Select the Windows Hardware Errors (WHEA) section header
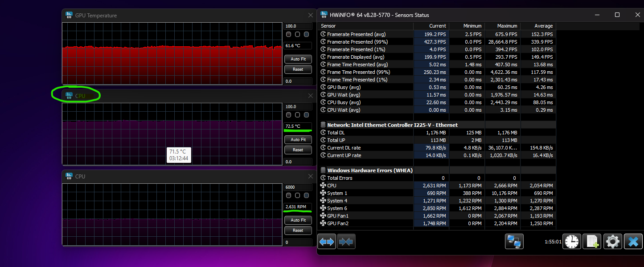The height and width of the screenshot is (267, 644). point(369,170)
